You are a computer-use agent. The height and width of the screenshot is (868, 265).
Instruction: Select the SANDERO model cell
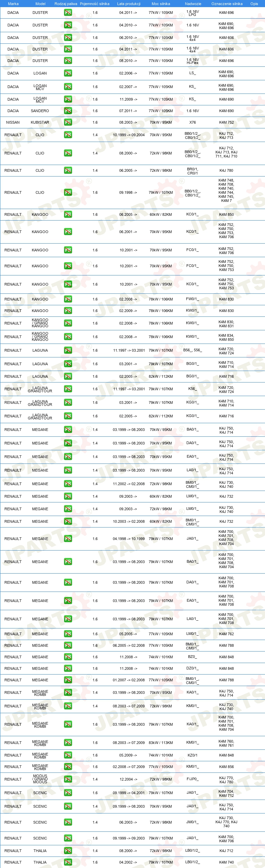click(x=40, y=111)
